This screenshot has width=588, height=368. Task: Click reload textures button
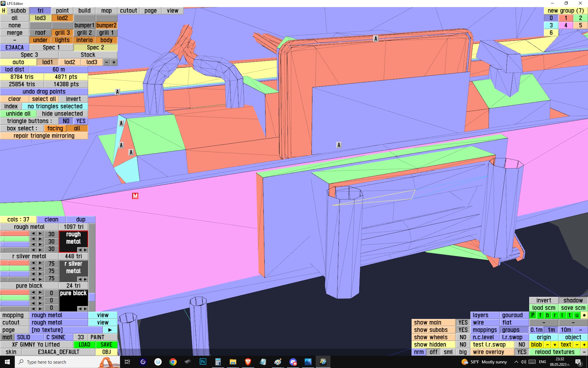click(554, 352)
